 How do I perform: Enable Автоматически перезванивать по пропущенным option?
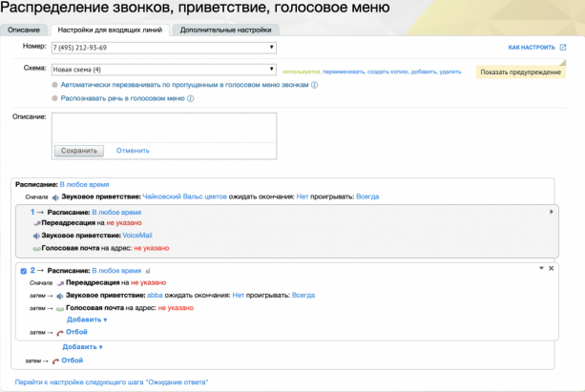(x=54, y=85)
